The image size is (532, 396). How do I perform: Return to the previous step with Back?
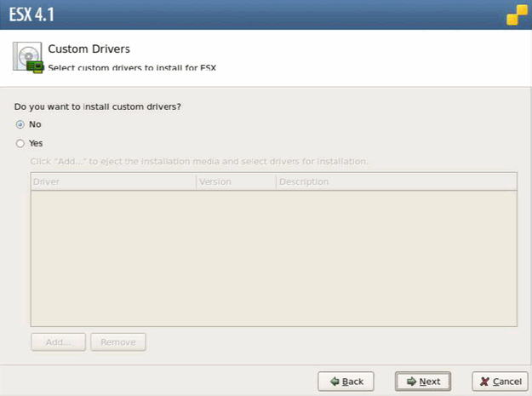346,382
